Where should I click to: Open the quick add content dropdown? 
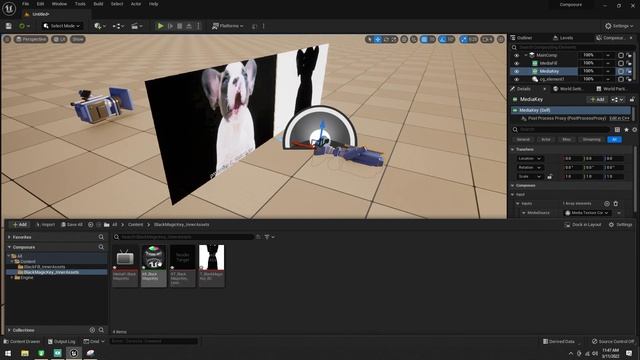(x=100, y=26)
